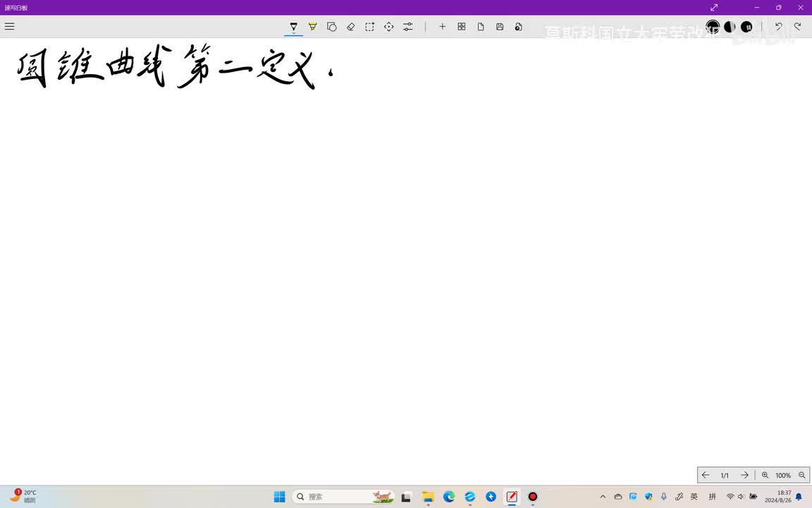Open the pen menu tray icon
Image resolution: width=812 pixels, height=508 pixels.
coord(679,497)
